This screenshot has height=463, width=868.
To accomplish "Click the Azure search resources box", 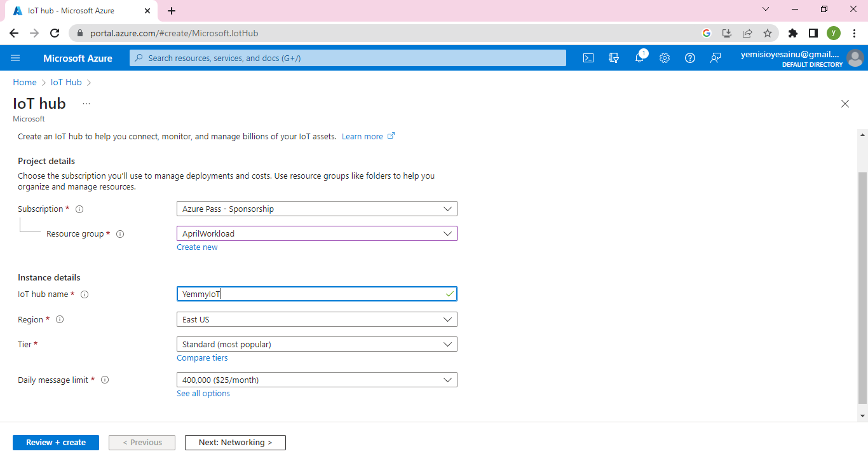I will point(348,58).
